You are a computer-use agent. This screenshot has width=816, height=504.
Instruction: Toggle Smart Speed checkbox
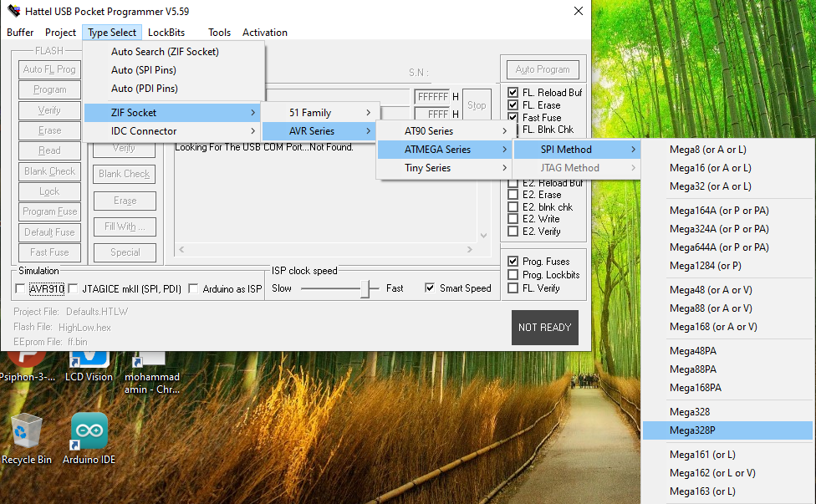[430, 288]
